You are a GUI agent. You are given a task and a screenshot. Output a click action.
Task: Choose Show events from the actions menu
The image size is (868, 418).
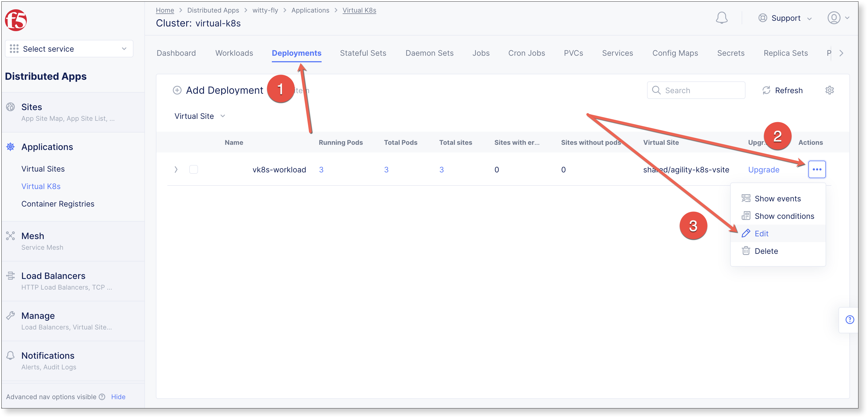778,199
